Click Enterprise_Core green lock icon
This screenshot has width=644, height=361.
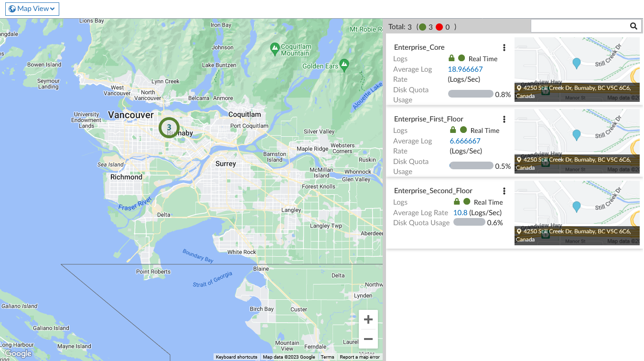[451, 58]
